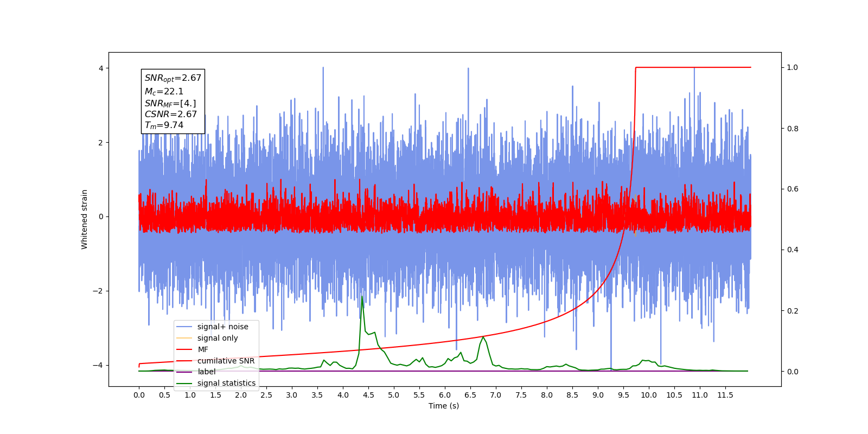Image resolution: width=868 pixels, height=434 pixels.
Task: Click the x-axis tick label 4.5
Action: pos(368,395)
